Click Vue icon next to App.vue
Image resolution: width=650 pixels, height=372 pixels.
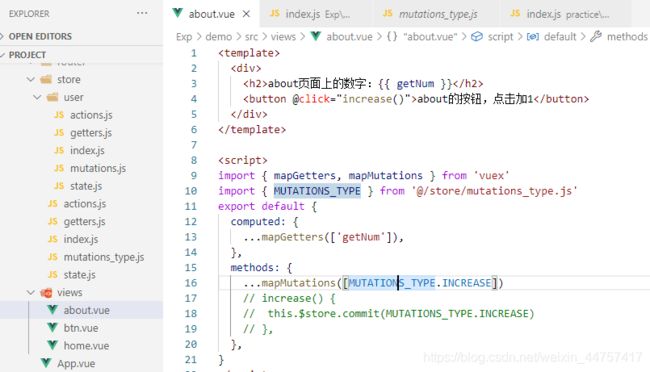pyautogui.click(x=46, y=363)
